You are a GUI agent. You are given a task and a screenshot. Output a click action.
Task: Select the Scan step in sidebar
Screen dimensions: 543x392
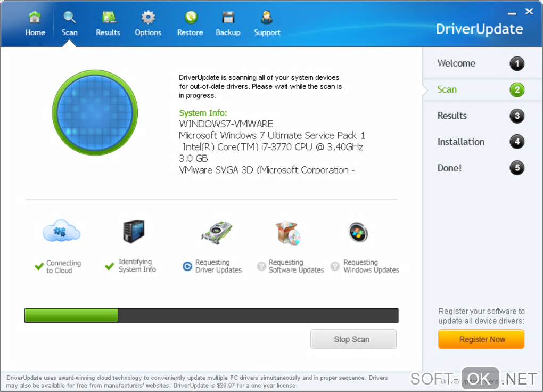tap(447, 90)
